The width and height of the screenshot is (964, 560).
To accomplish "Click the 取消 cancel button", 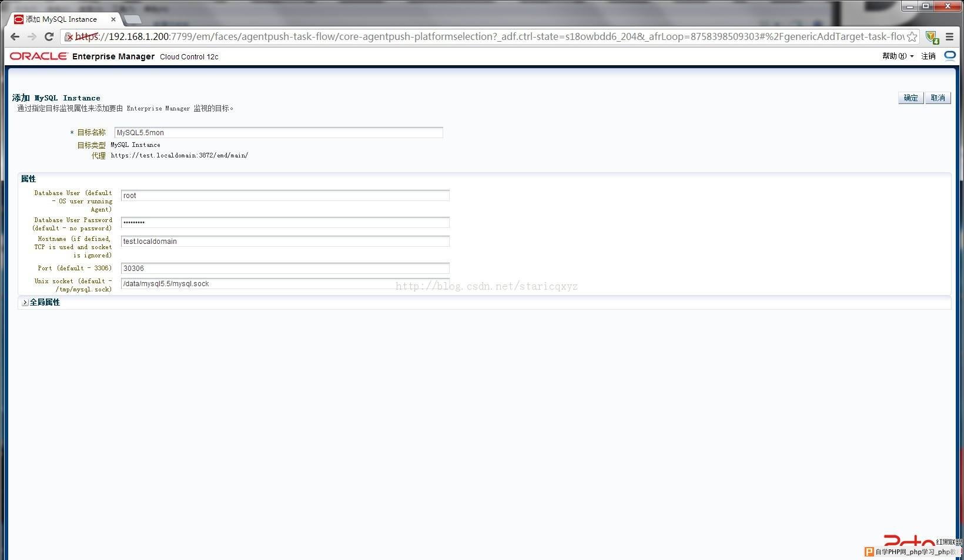I will click(x=938, y=98).
